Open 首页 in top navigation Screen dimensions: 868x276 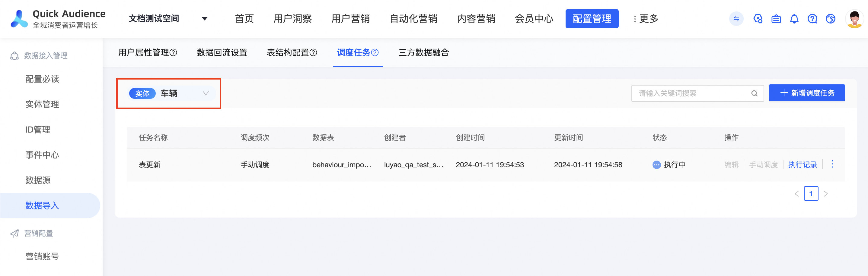click(244, 19)
